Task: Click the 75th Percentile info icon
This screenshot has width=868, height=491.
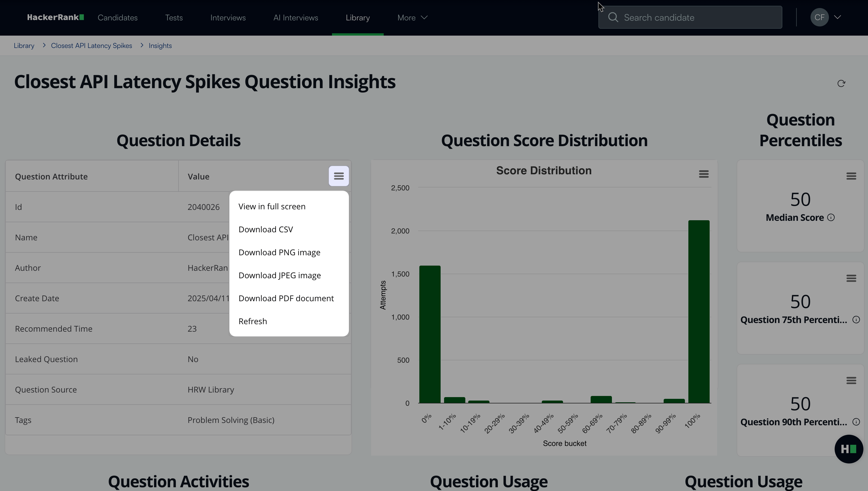Action: [856, 320]
